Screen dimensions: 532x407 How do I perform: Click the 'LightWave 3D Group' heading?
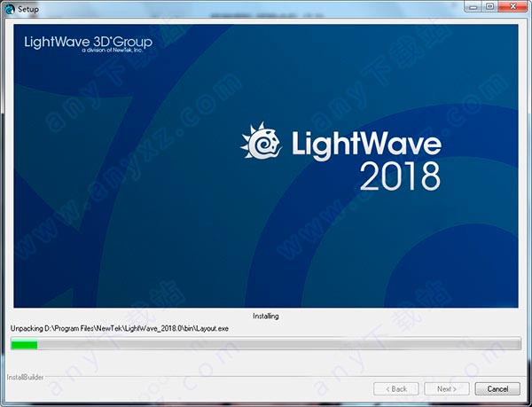point(88,43)
